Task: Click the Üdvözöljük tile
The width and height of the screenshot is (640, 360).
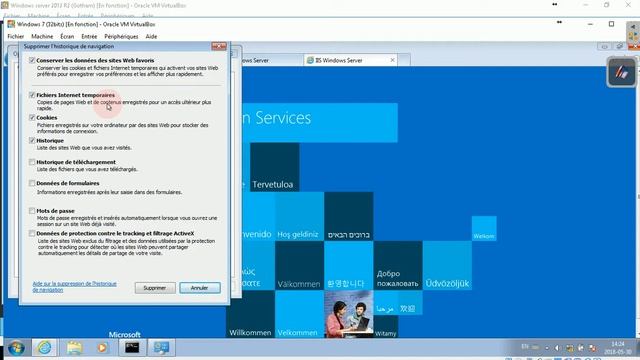Action: click(447, 266)
